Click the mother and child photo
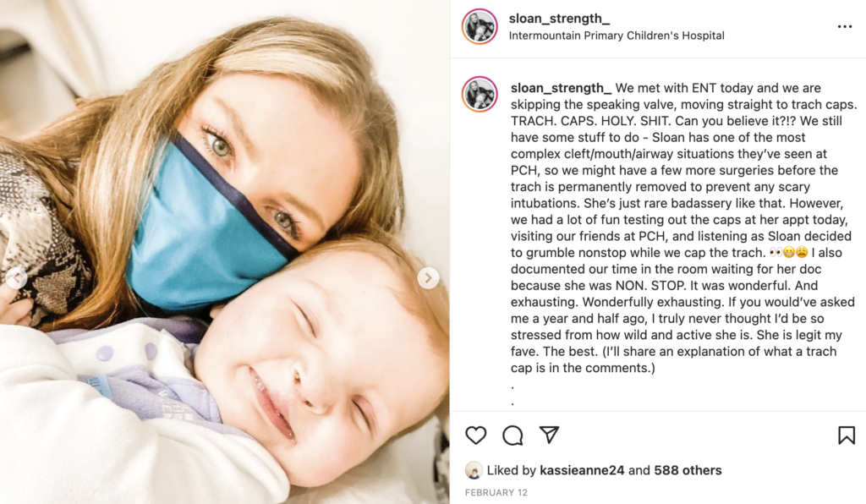Screen dimensions: 866x504 click(x=224, y=252)
